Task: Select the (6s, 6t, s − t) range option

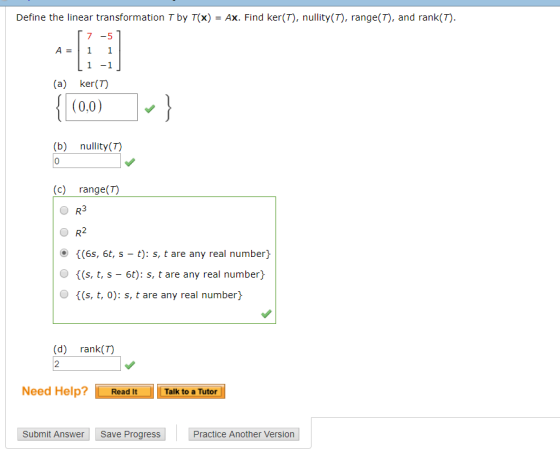Action: (64, 253)
